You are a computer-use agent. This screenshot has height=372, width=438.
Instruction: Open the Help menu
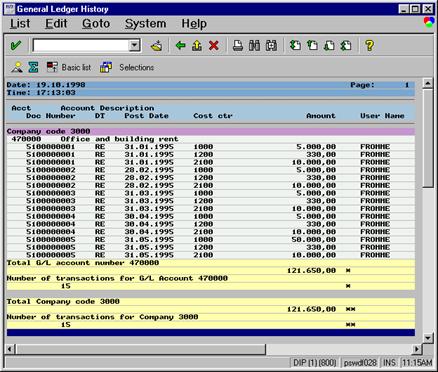[x=194, y=24]
